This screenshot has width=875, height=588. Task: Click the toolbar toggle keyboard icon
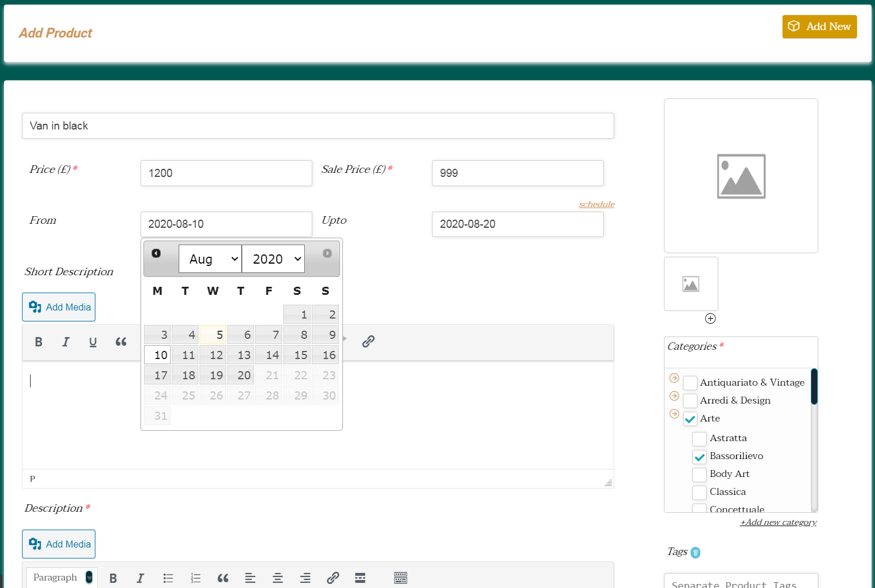tap(400, 578)
